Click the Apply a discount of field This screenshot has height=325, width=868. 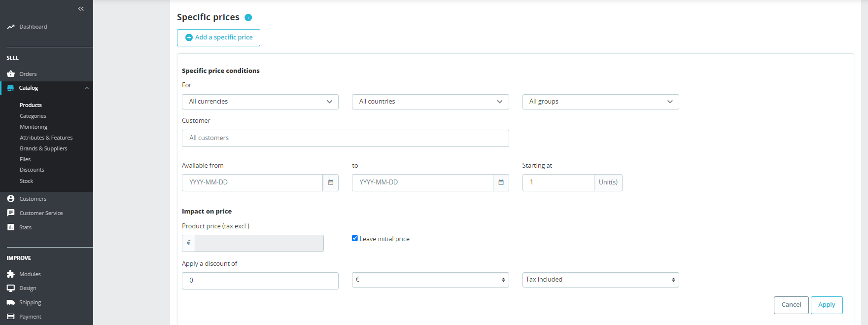click(260, 281)
